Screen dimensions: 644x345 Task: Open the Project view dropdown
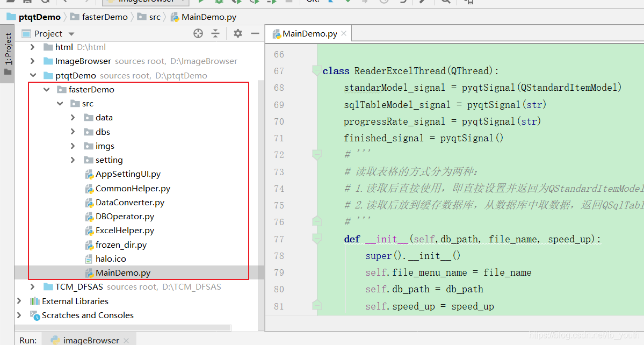click(71, 34)
